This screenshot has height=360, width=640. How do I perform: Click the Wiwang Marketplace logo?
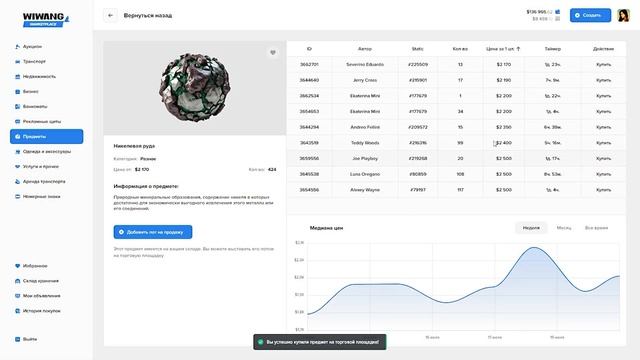pos(46,19)
